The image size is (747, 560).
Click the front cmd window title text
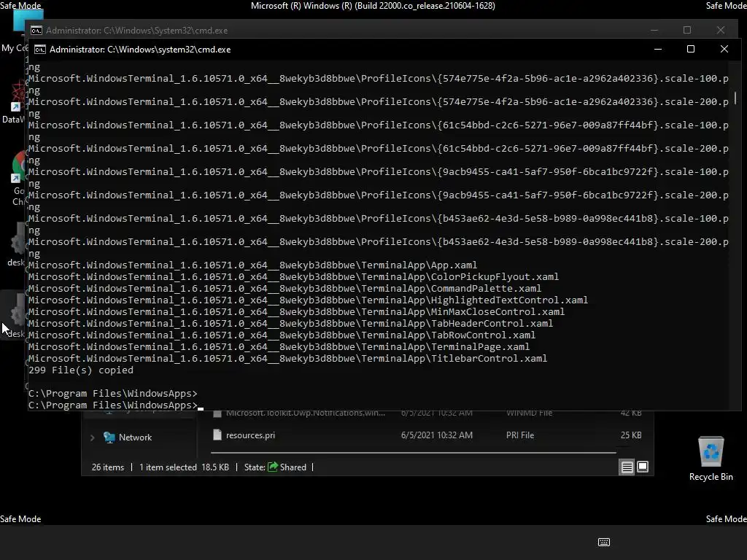pos(140,50)
